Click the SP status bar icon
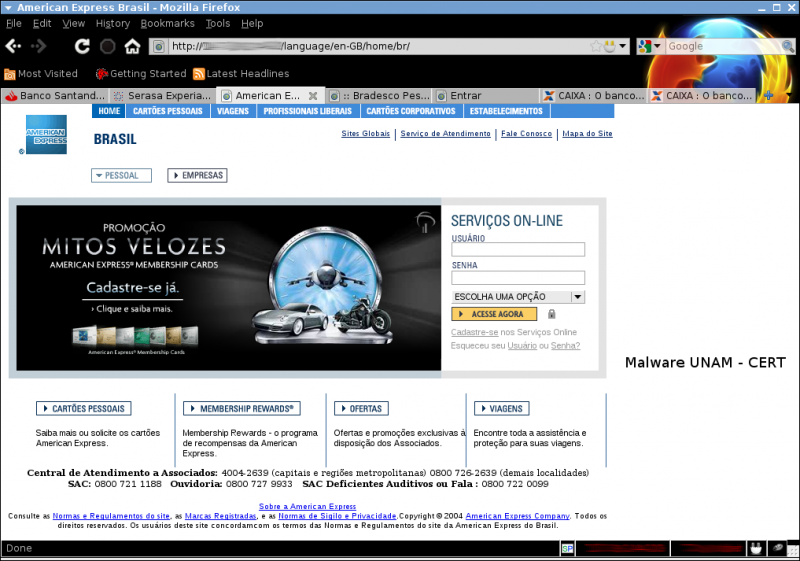Screen dimensions: 800x561 point(567,549)
